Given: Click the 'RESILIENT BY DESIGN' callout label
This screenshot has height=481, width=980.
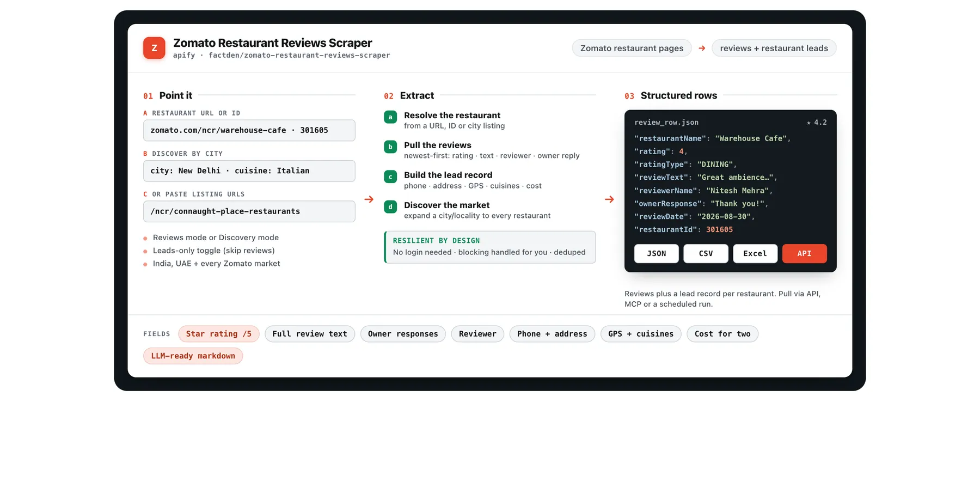Looking at the screenshot, I should [437, 241].
